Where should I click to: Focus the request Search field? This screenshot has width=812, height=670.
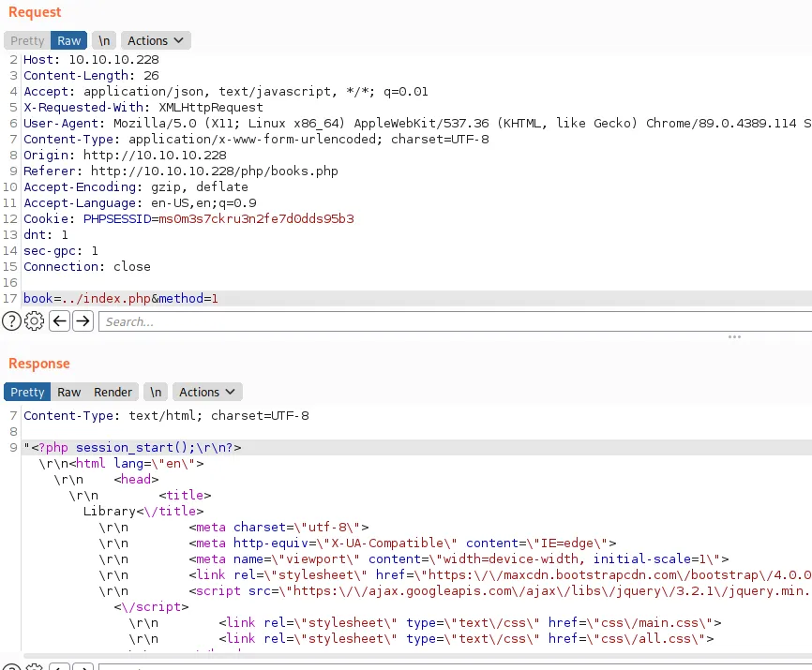[455, 321]
